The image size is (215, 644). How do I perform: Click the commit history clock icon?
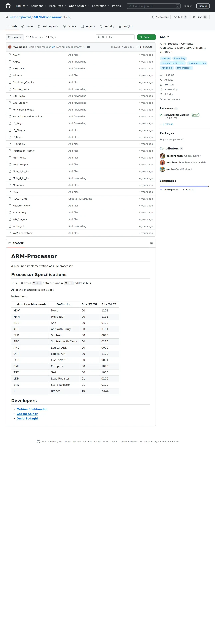click(x=138, y=47)
